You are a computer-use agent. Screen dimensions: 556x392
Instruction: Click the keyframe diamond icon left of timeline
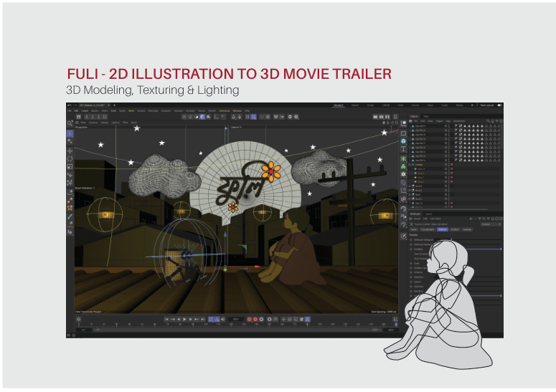point(79,319)
